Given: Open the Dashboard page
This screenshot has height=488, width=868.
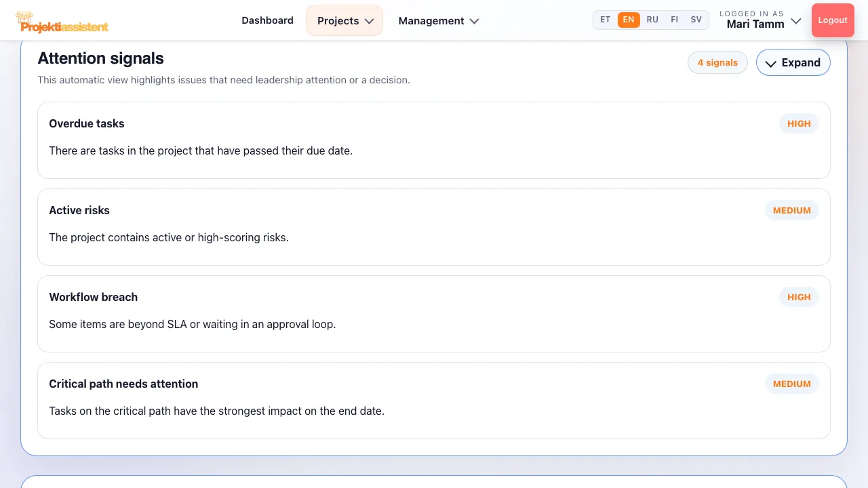Looking at the screenshot, I should (x=267, y=20).
